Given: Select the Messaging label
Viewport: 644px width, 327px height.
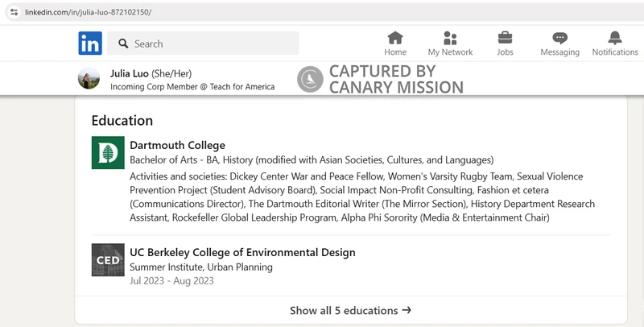Looking at the screenshot, I should click(x=559, y=52).
